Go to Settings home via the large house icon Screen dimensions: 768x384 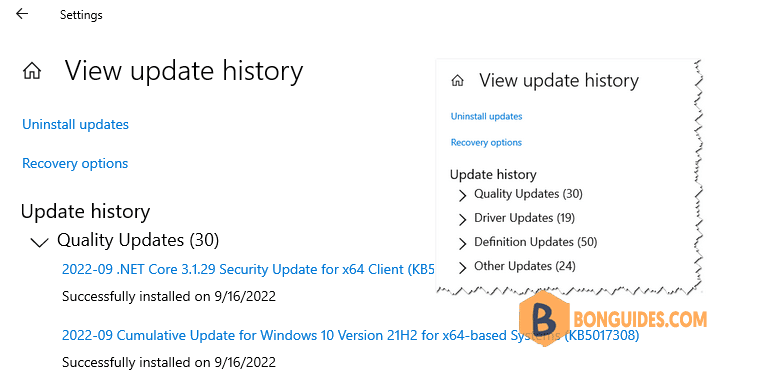click(x=32, y=72)
